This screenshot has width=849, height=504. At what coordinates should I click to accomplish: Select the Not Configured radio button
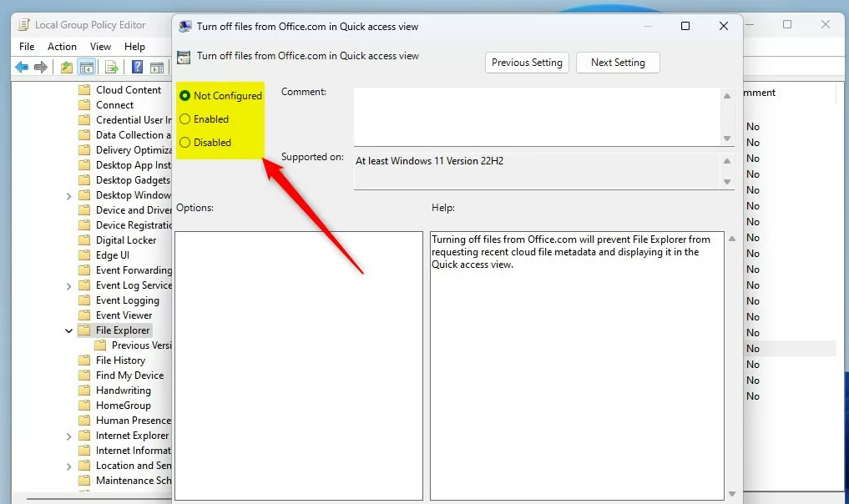pyautogui.click(x=184, y=96)
